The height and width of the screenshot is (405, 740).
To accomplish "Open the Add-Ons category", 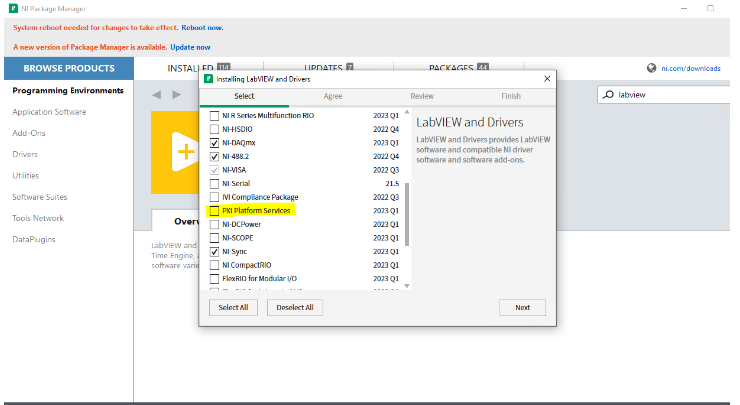I will pyautogui.click(x=27, y=133).
